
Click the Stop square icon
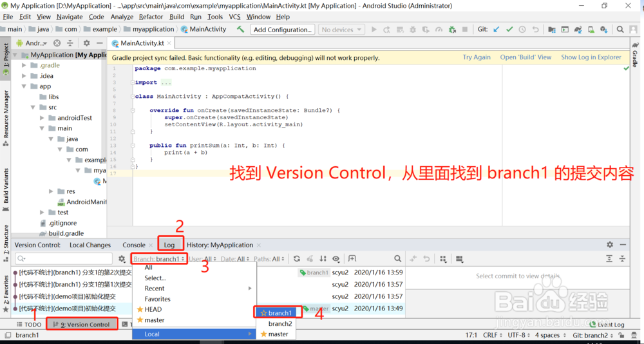coord(465,30)
